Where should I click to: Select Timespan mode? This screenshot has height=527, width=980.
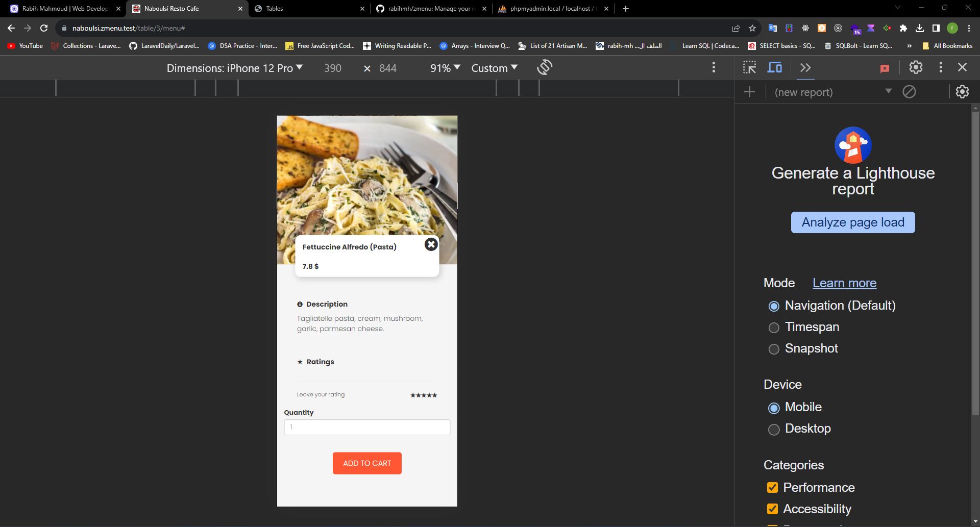[x=774, y=328]
